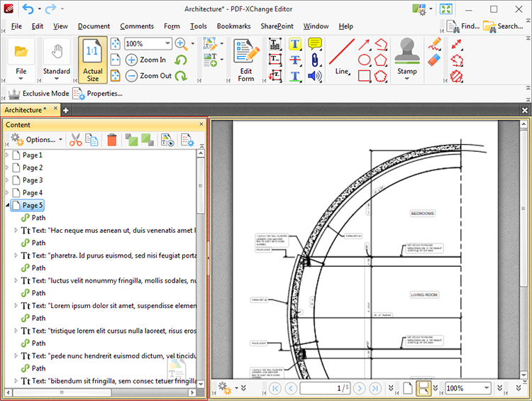The width and height of the screenshot is (532, 401).
Task: Toggle Exclusive Mode
Action: click(39, 94)
